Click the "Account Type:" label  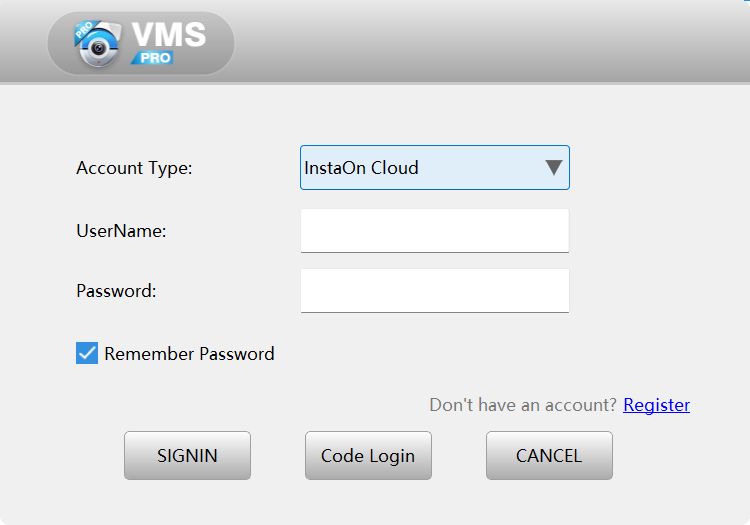point(134,168)
